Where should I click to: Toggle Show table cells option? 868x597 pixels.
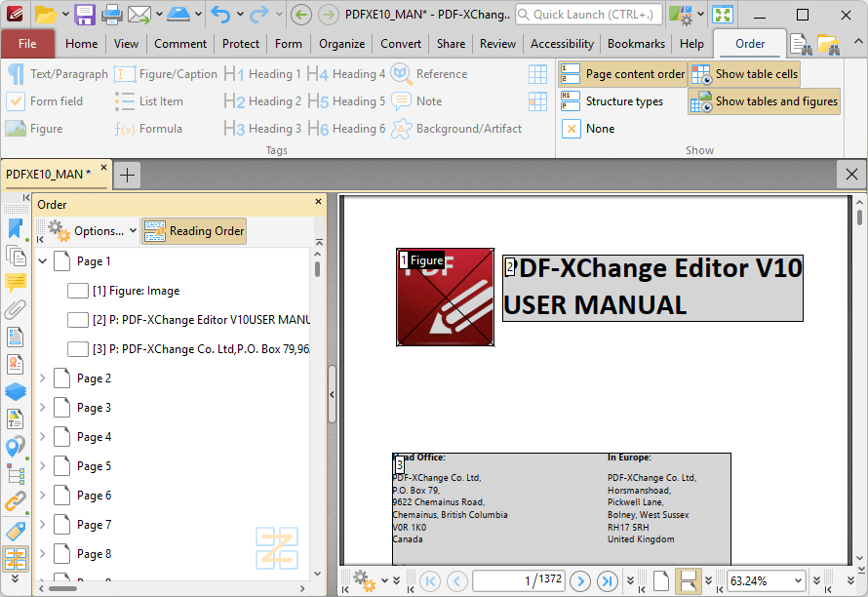coord(744,74)
